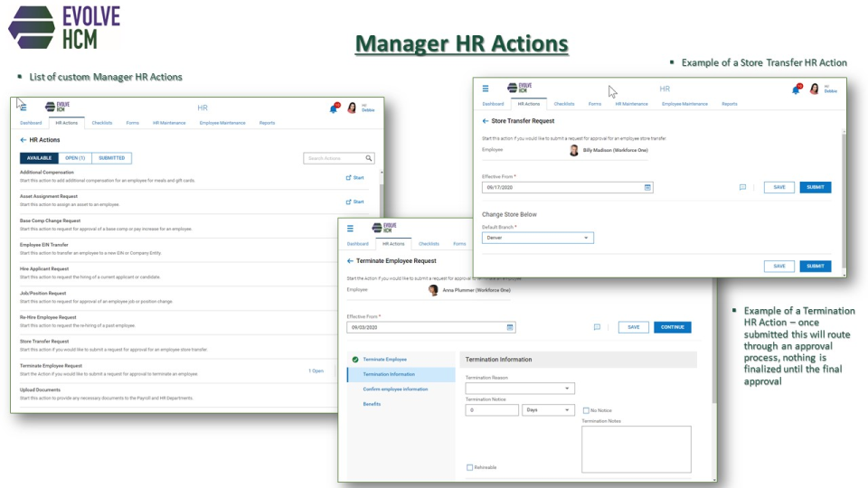Open Checklists tab in Store Transfer window
The width and height of the screenshot is (868, 488).
564,104
